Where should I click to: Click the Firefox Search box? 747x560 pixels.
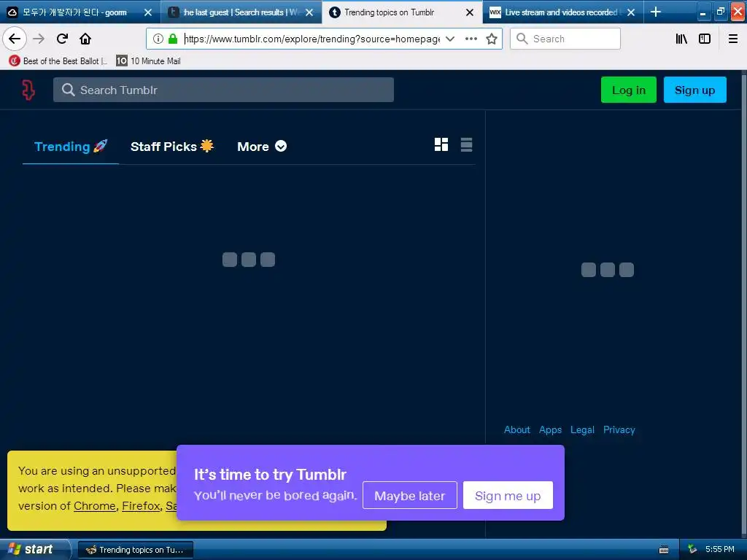[x=565, y=39]
